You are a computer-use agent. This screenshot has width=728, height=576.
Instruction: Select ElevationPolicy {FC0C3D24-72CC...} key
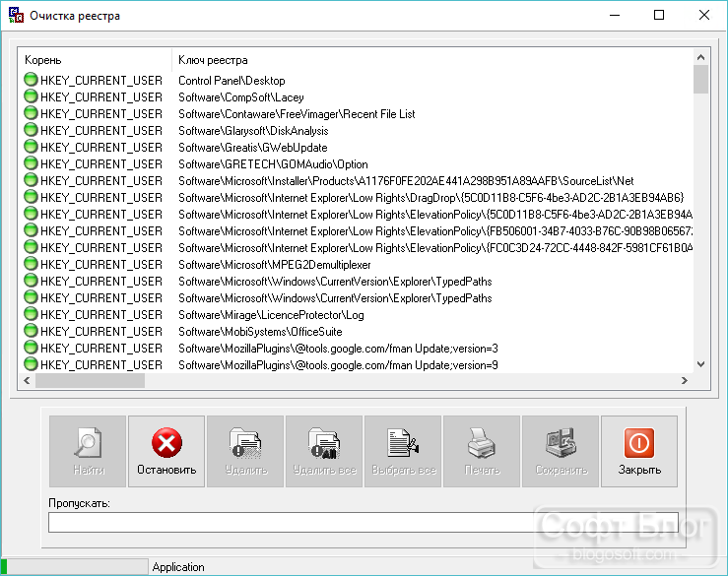coord(435,248)
